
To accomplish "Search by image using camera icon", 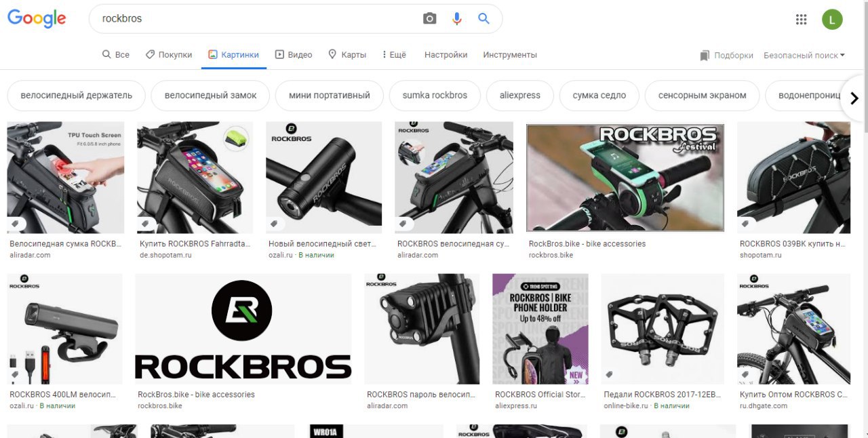I will point(429,19).
